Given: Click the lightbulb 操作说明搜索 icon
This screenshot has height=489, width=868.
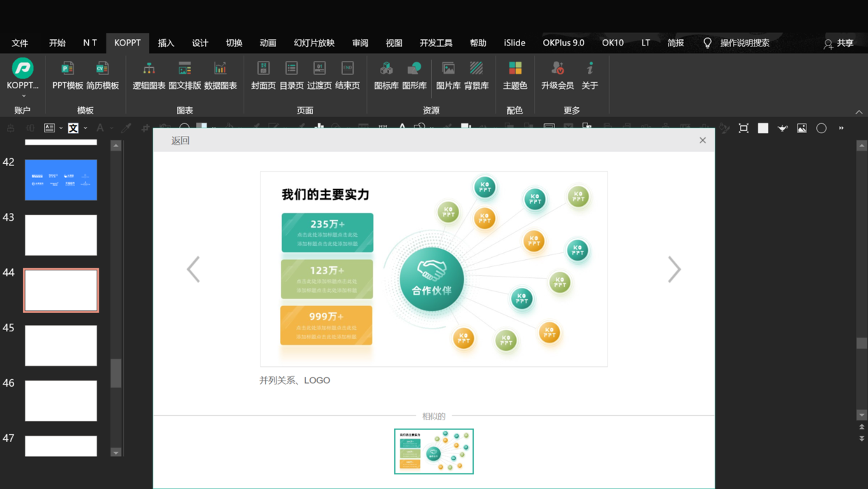Looking at the screenshot, I should point(708,43).
